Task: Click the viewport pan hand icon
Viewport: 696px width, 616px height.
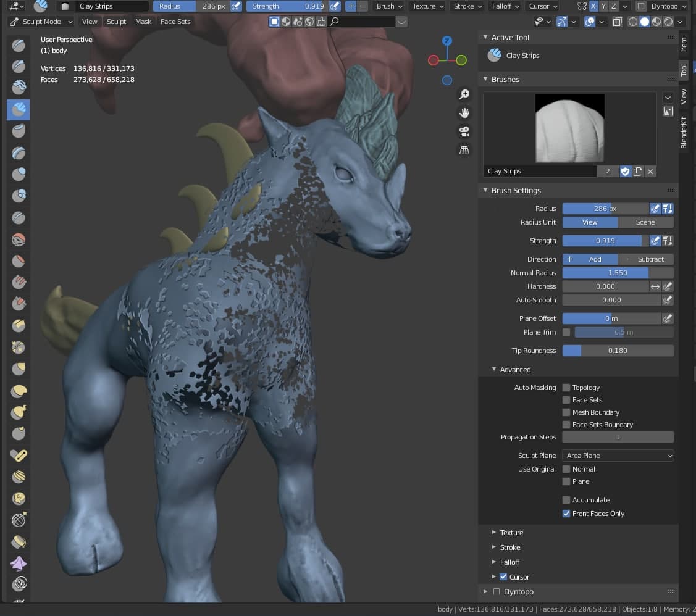Action: tap(464, 113)
